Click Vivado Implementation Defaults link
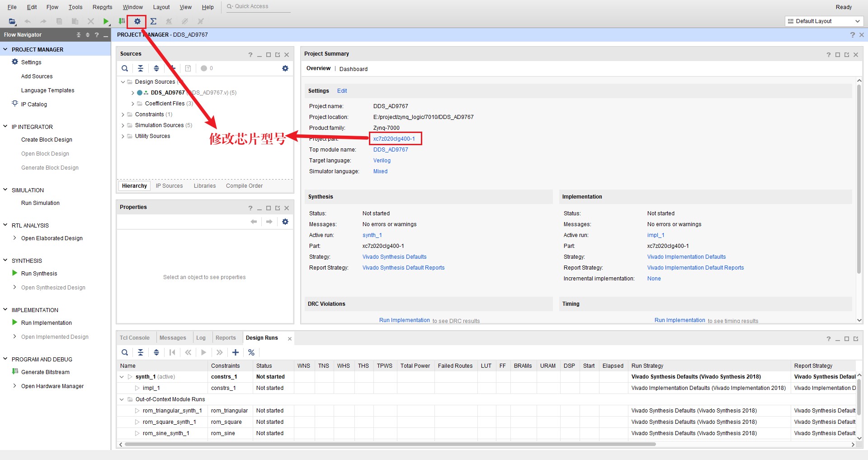This screenshot has height=460, width=868. pyautogui.click(x=686, y=257)
